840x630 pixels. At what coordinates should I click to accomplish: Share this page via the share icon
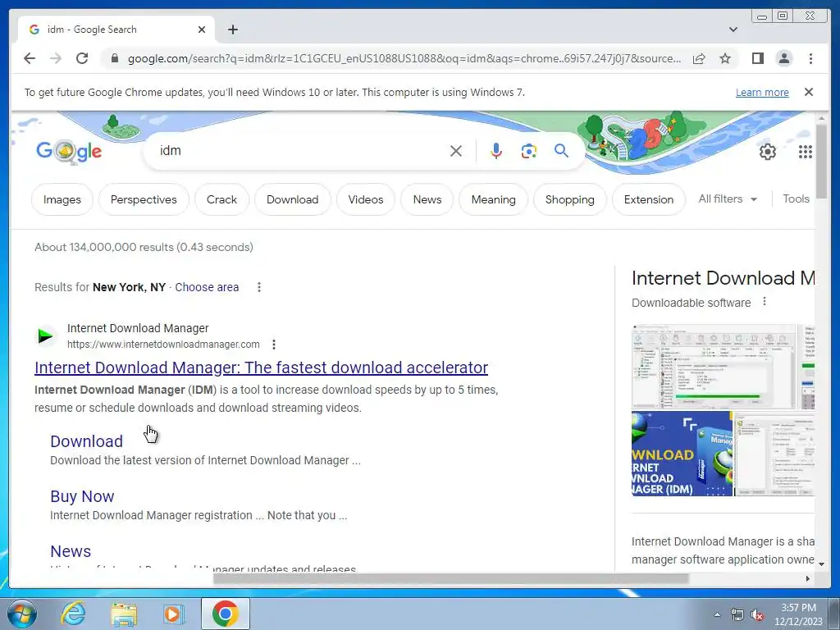click(699, 58)
